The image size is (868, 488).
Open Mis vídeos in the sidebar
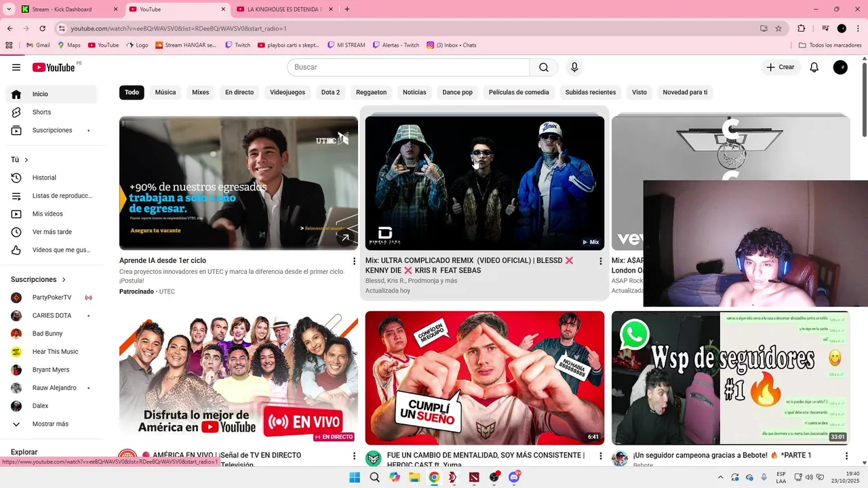point(52,213)
